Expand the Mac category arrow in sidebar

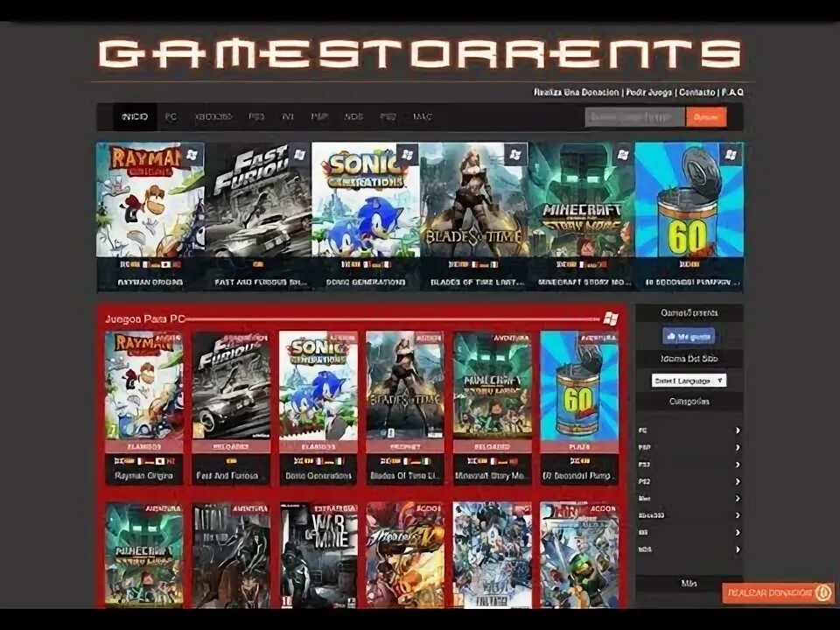[738, 498]
